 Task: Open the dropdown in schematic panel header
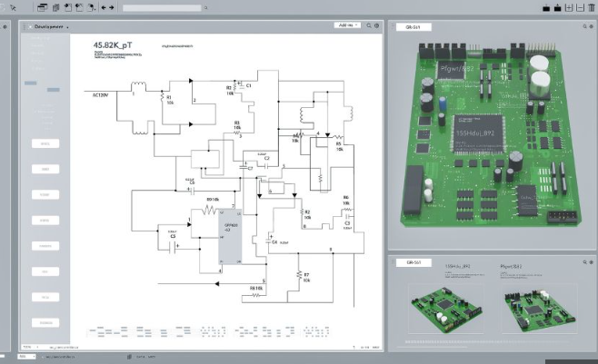pos(347,26)
